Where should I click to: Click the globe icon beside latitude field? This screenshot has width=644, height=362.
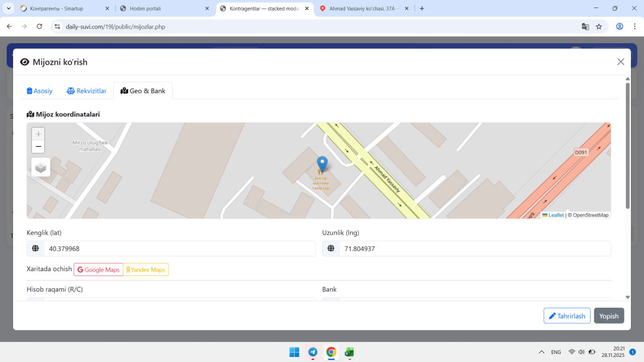(x=35, y=248)
